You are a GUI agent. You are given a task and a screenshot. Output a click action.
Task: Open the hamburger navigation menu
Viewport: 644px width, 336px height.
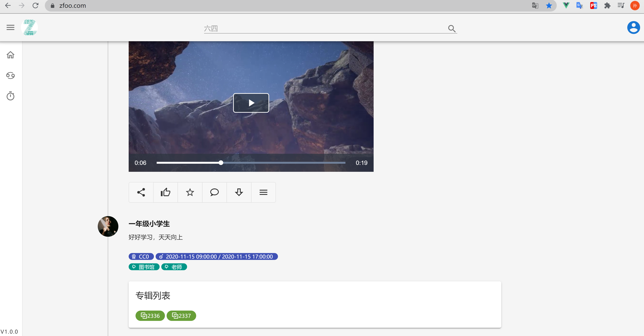[10, 27]
